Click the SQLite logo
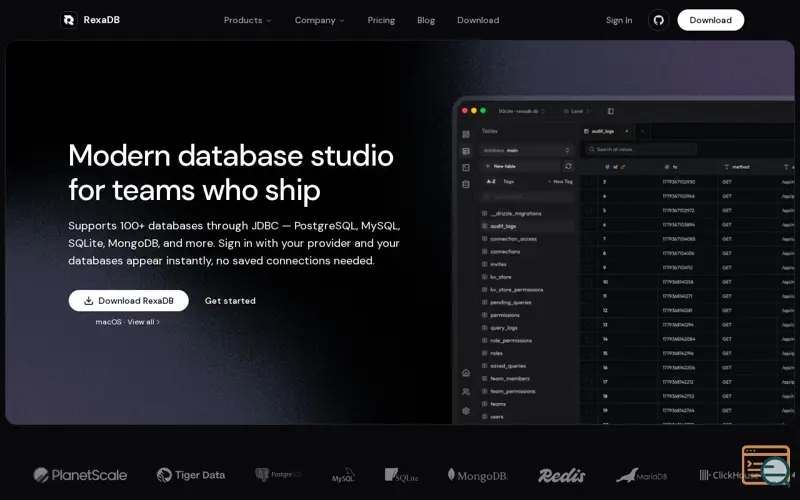The width and height of the screenshot is (800, 500). click(x=402, y=475)
